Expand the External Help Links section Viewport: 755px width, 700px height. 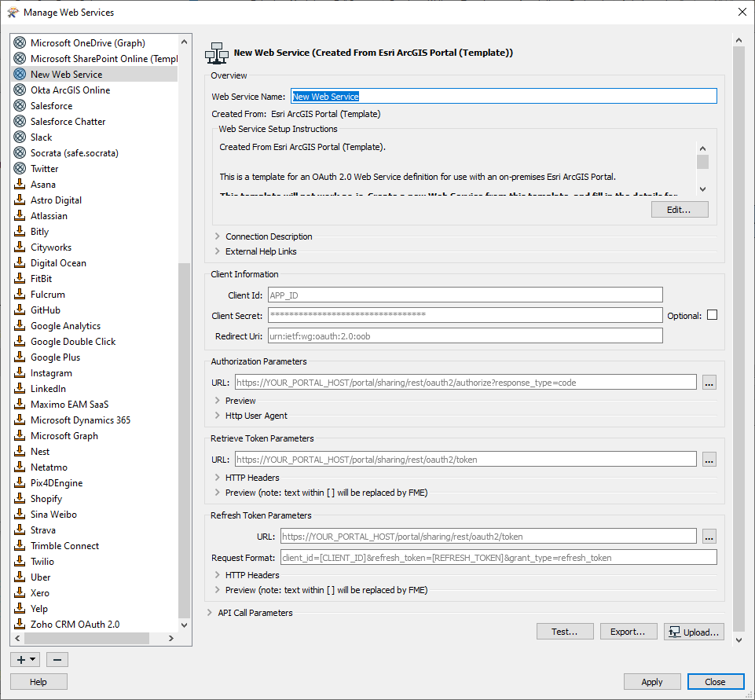[217, 251]
